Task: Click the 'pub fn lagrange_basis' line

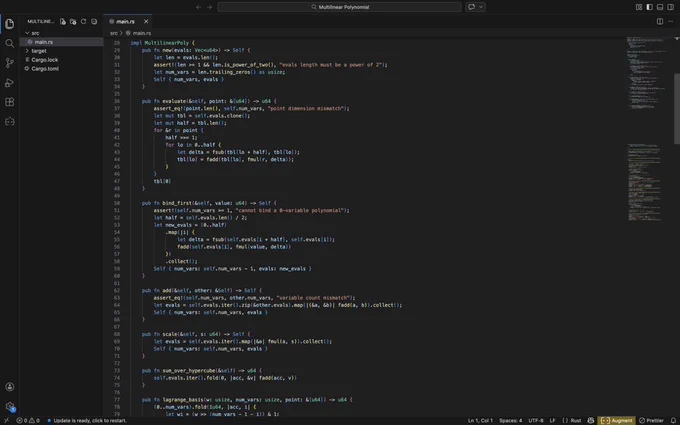Action: [x=247, y=399]
